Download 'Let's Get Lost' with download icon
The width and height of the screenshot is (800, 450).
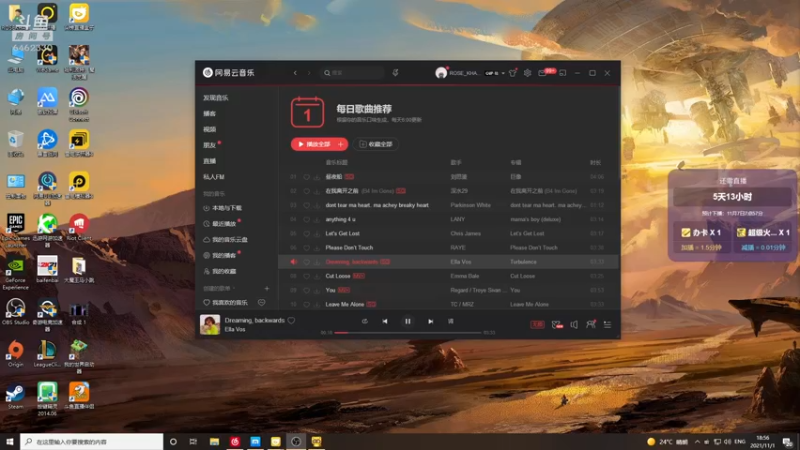tap(317, 234)
